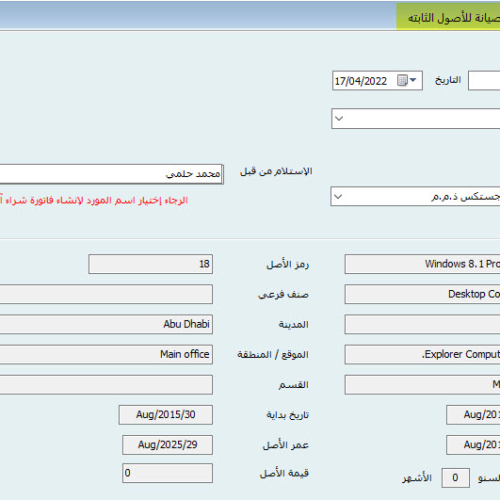
Task: Open the calendar picker on date field
Action: (407, 80)
